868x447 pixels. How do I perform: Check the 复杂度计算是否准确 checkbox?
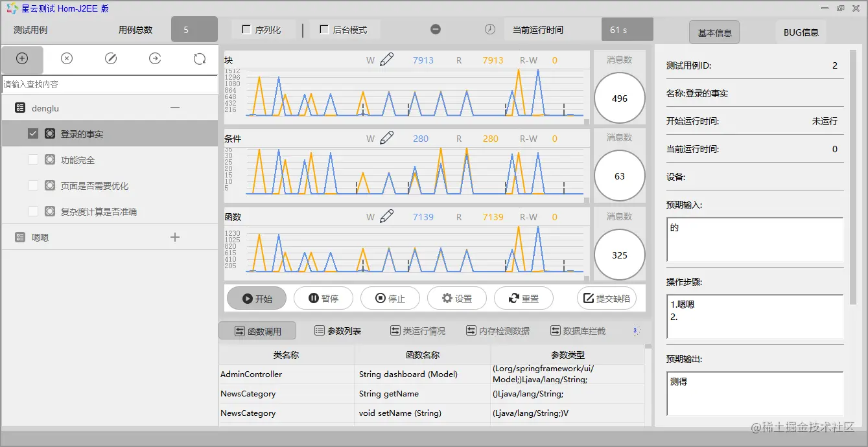tap(33, 212)
